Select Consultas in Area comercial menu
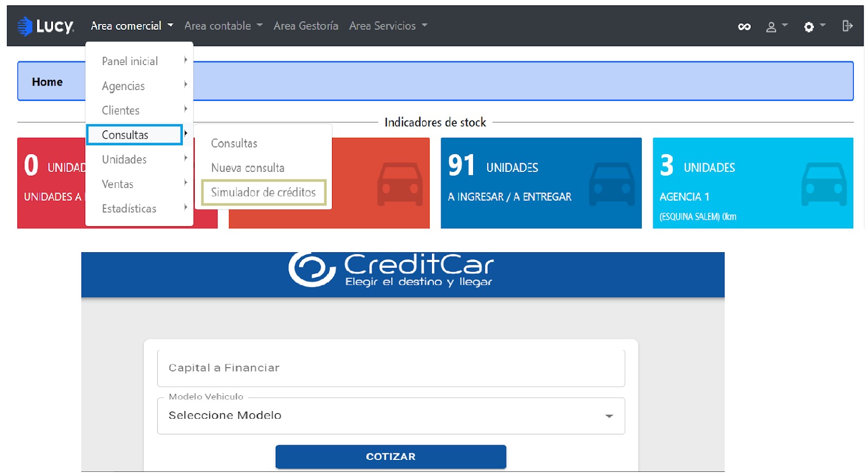Image resolution: width=868 pixels, height=474 pixels. pos(135,134)
